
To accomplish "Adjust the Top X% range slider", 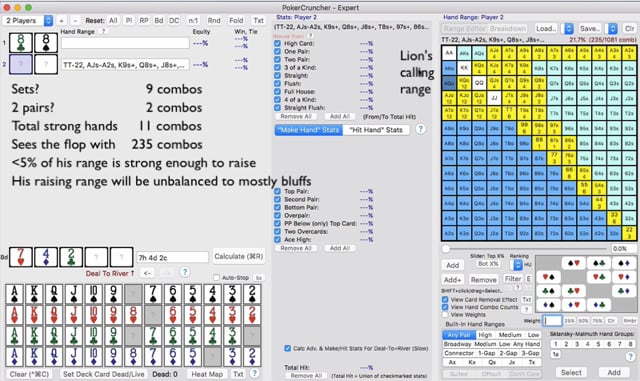I will pos(446,248).
